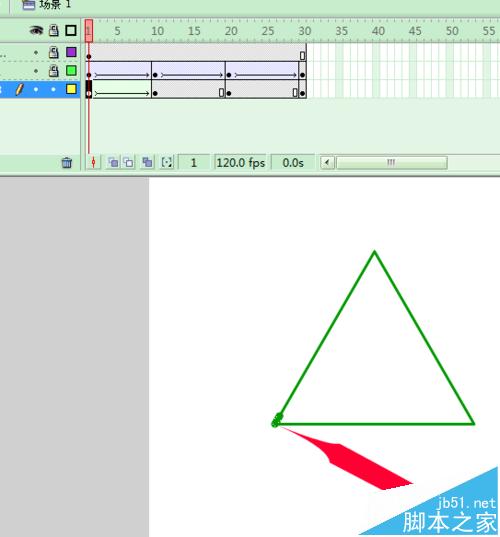Screen dimensions: 500x537
Task: Click the 0.0s elapsed time display
Action: coord(293,163)
